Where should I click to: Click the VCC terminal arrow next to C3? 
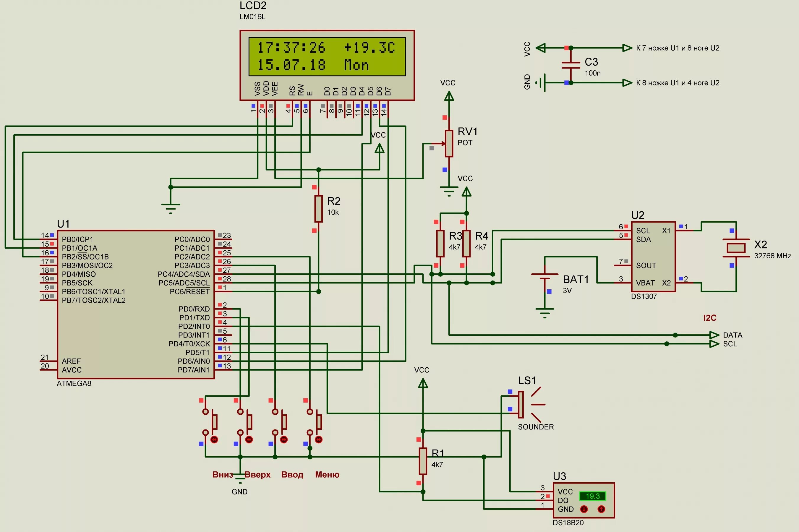(x=540, y=48)
